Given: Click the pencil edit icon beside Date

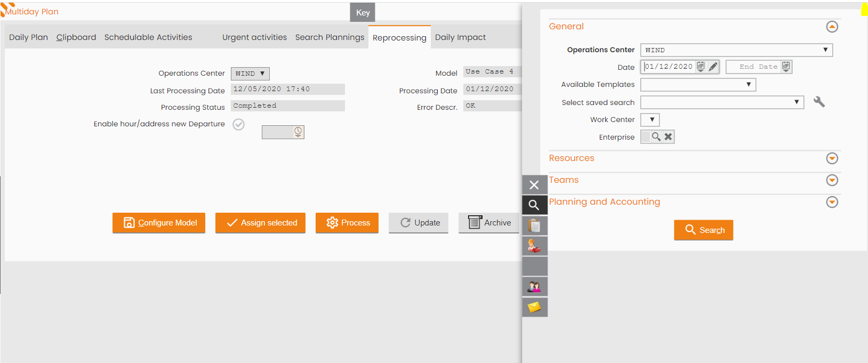Looking at the screenshot, I should (x=713, y=67).
